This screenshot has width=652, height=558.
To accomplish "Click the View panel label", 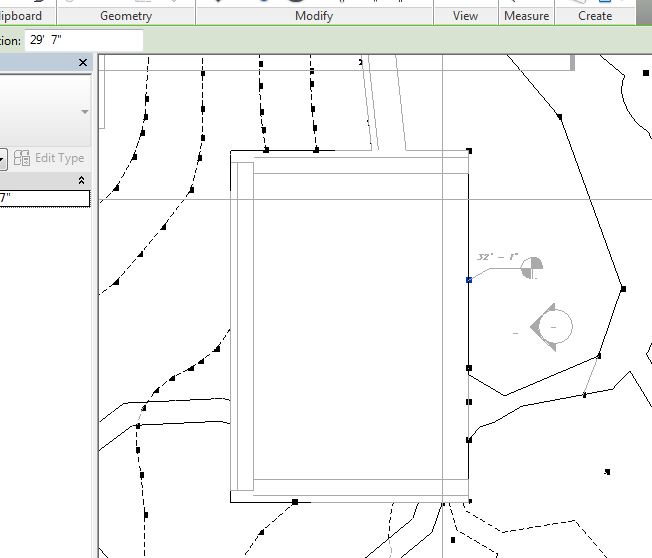I will point(465,16).
